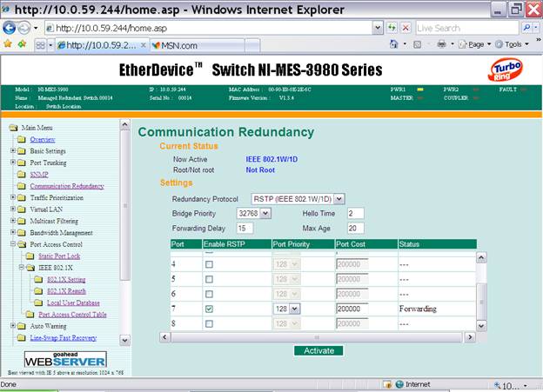Open the SNMP link in sidebar
The image size is (543, 392).
tap(39, 174)
